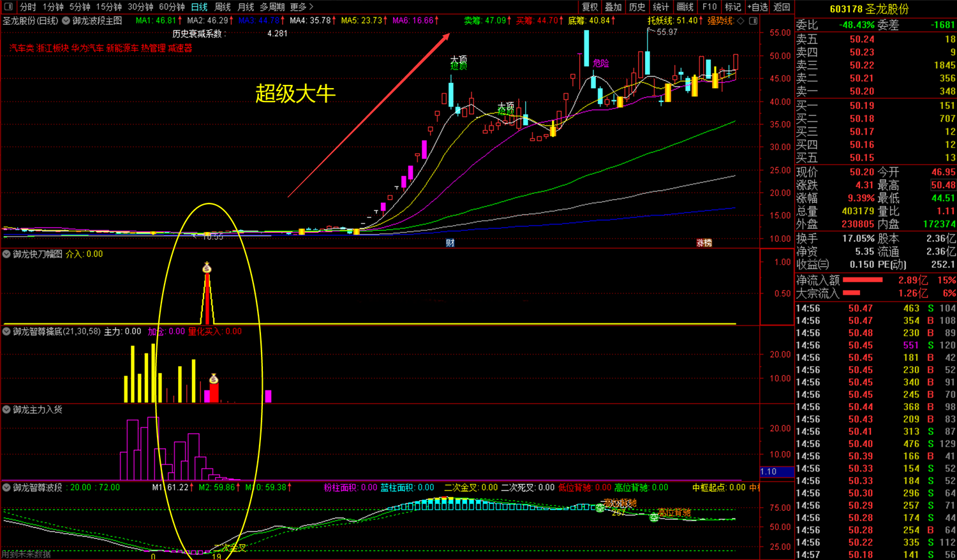Open the 历史 history button
Image resolution: width=957 pixels, height=560 pixels.
click(x=637, y=7)
